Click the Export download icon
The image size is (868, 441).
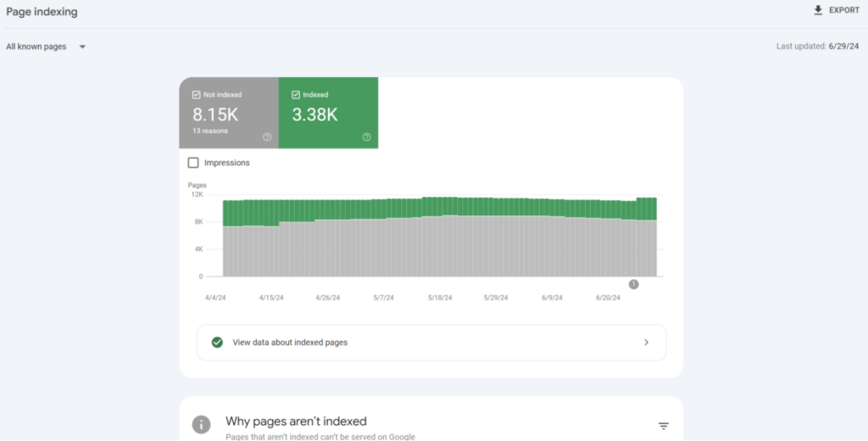click(x=818, y=10)
